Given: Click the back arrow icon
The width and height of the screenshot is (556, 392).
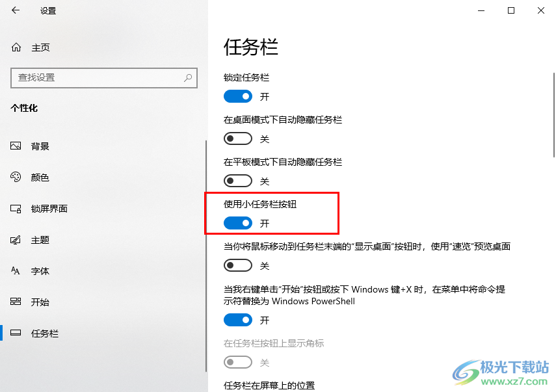Looking at the screenshot, I should 15,10.
